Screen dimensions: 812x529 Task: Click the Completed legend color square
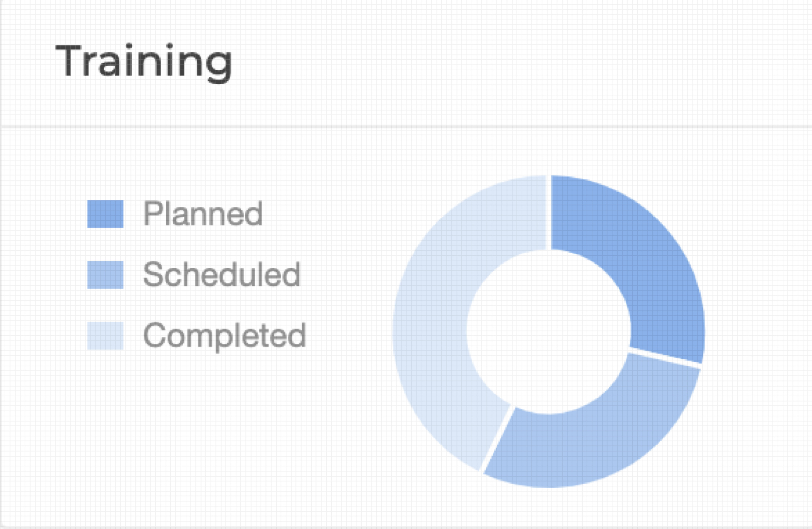tap(105, 336)
